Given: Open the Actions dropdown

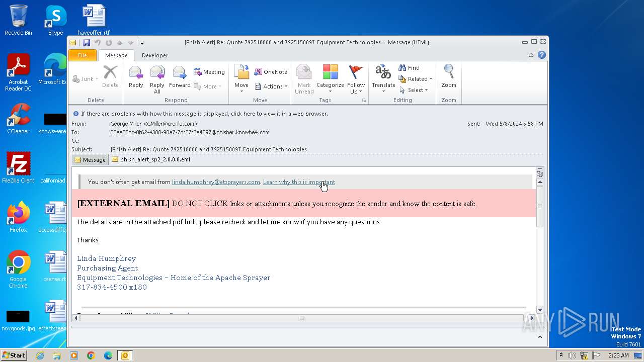Looking at the screenshot, I should 271,86.
